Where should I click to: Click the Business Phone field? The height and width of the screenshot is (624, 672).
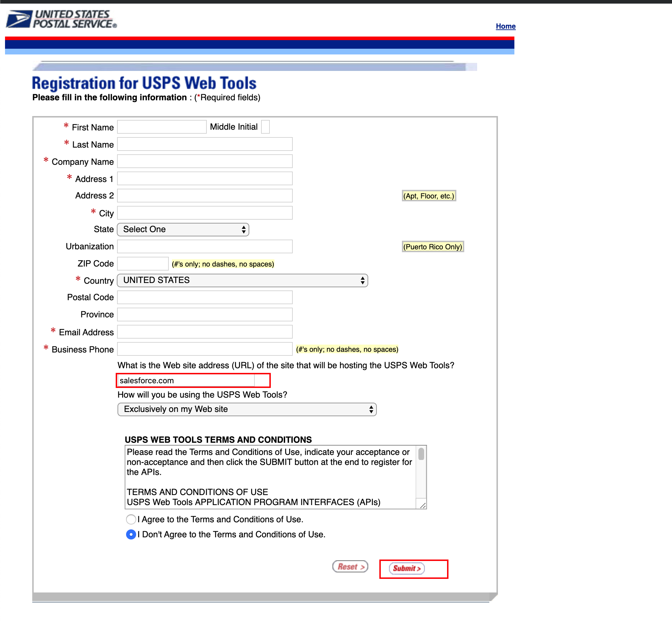[205, 349]
